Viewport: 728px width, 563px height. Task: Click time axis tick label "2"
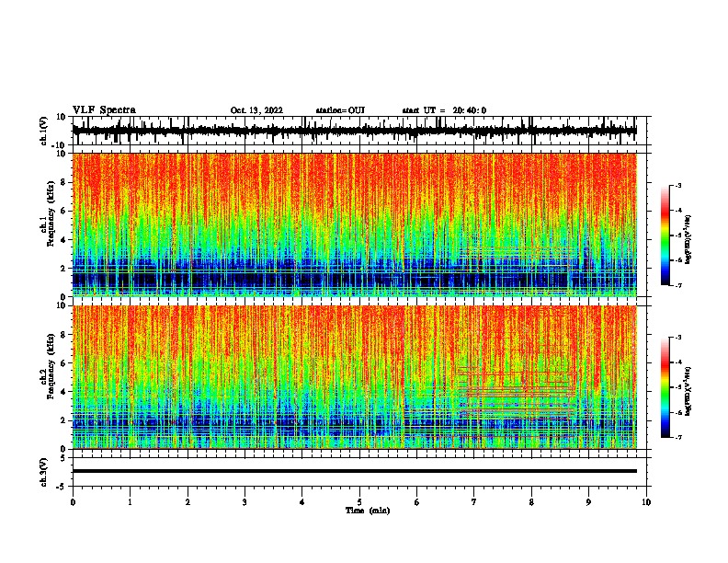[188, 502]
